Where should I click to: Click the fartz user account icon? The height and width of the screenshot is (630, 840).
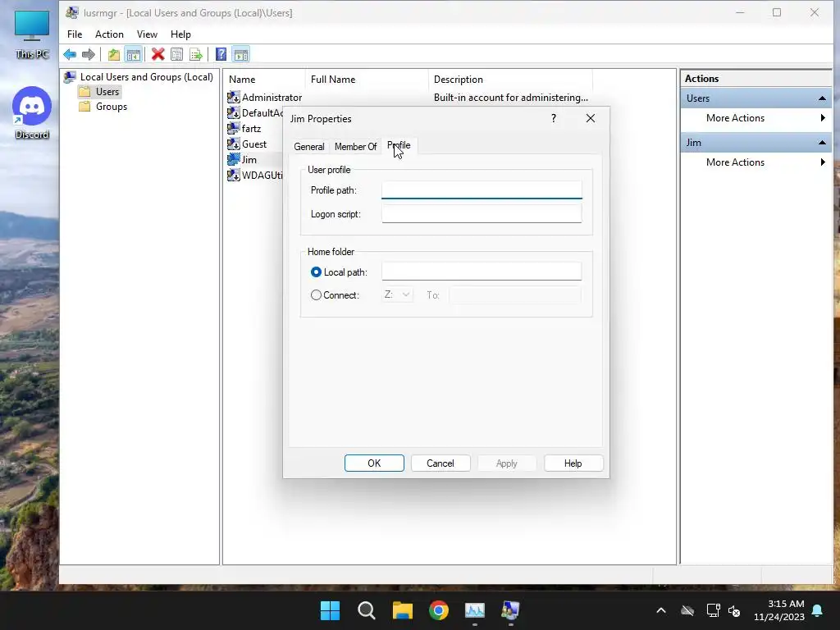[x=234, y=128]
